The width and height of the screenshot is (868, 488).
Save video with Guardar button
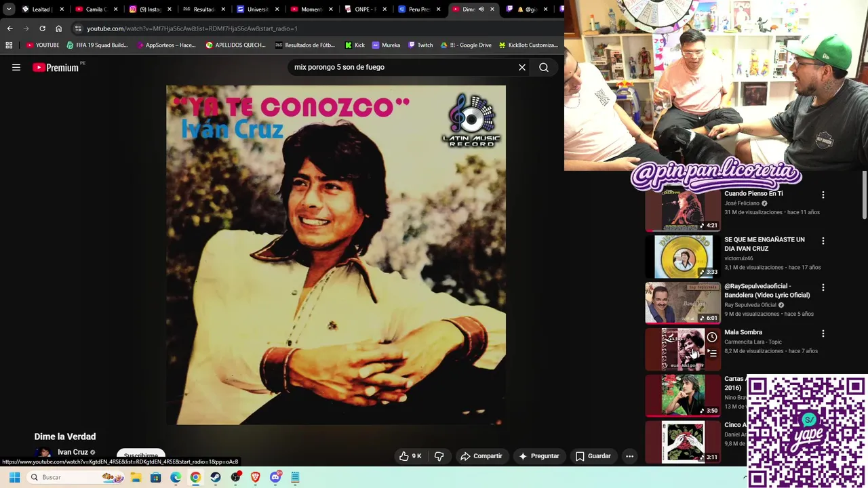tap(593, 456)
